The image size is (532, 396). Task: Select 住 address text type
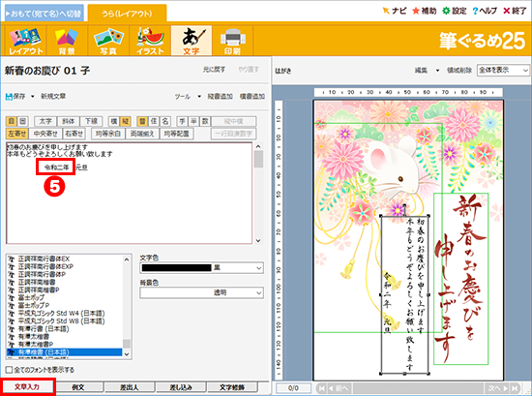(154, 121)
